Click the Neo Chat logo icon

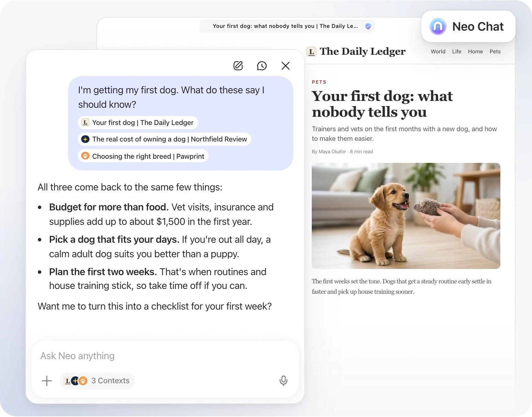pos(438,27)
